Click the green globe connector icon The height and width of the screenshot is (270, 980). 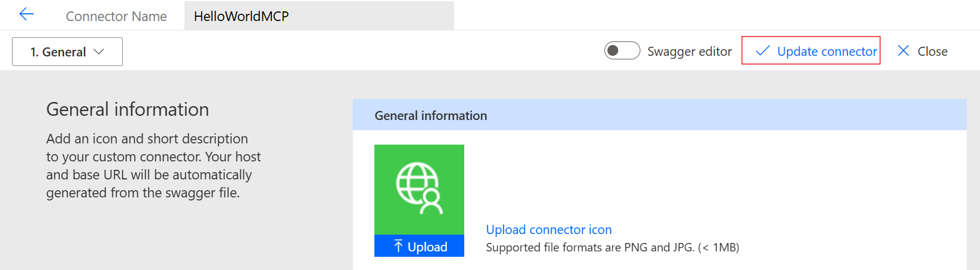point(419,189)
